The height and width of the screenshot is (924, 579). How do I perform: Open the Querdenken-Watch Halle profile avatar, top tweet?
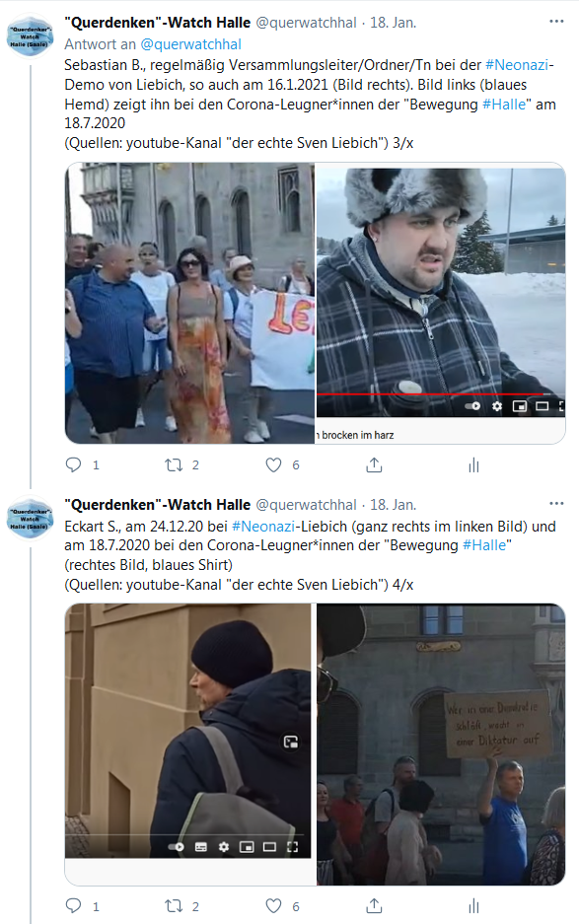coord(30,36)
